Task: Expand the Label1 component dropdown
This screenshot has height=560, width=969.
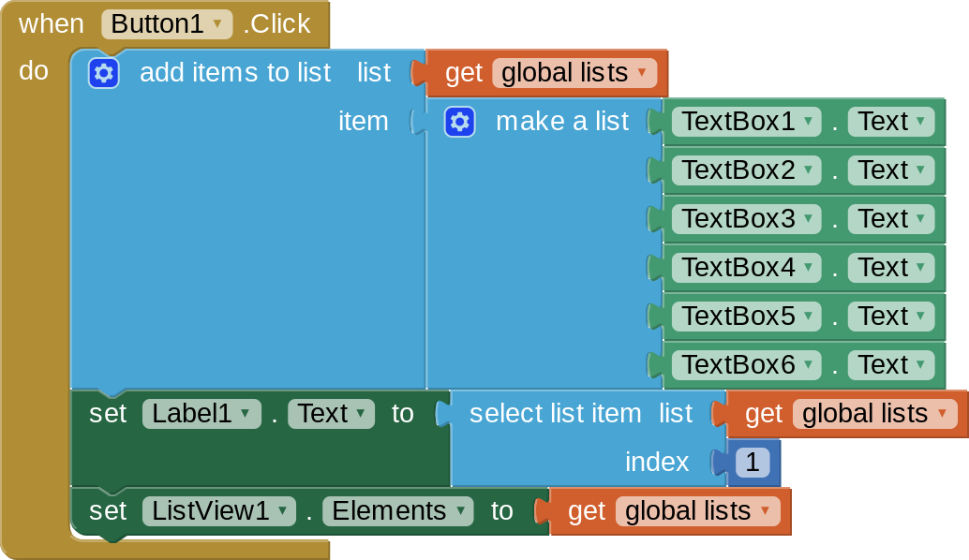Action: (201, 414)
